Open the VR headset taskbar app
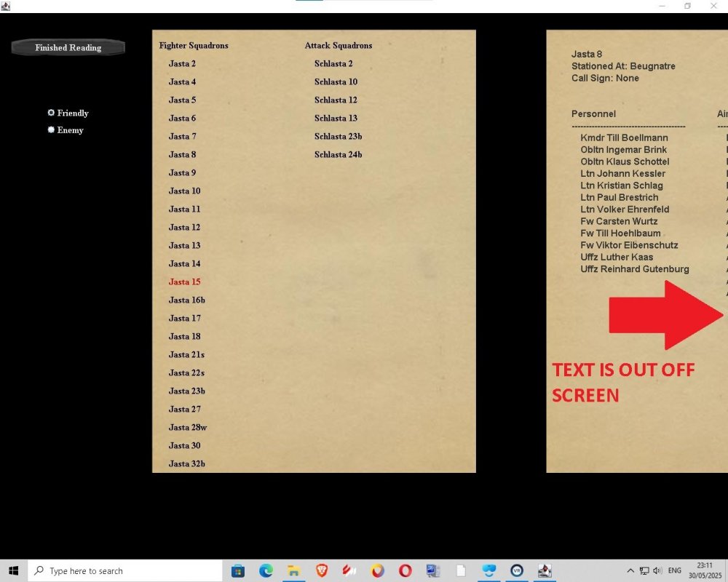The height and width of the screenshot is (582, 728). point(489,571)
